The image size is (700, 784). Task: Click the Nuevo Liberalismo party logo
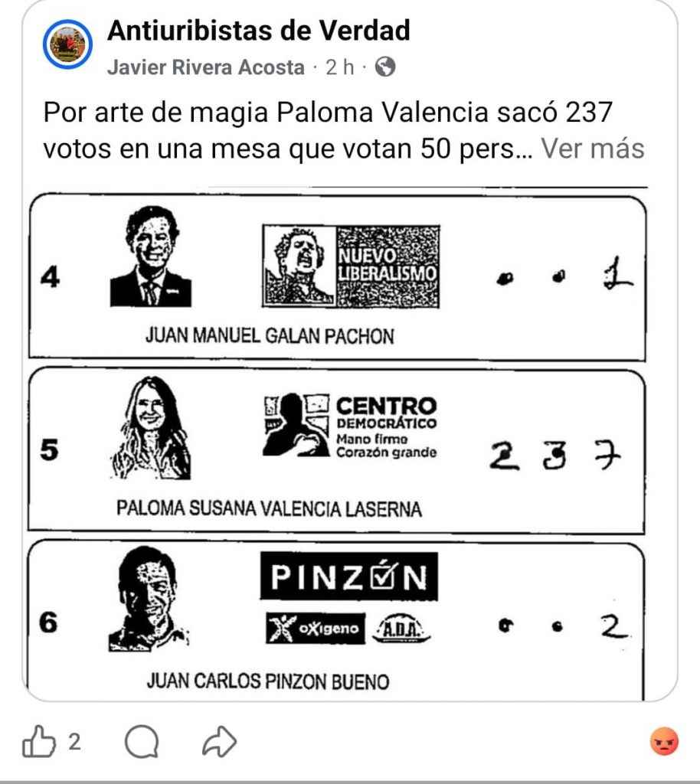point(351,266)
